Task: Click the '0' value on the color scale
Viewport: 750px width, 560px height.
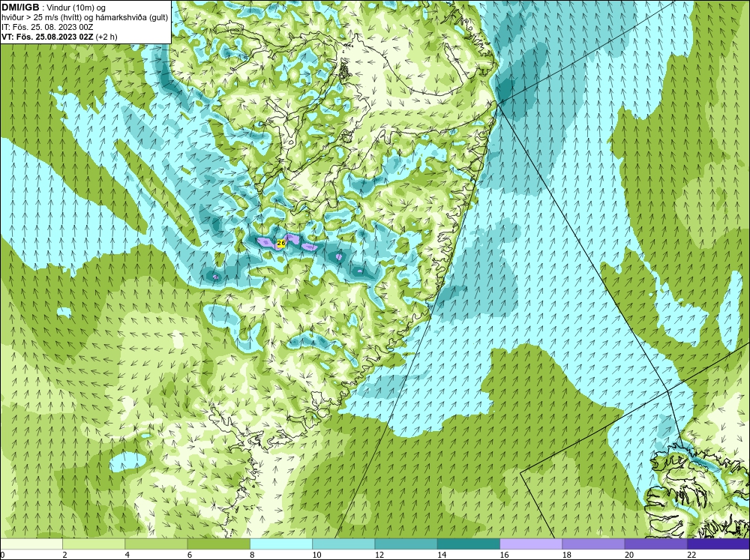Action: click(2, 556)
